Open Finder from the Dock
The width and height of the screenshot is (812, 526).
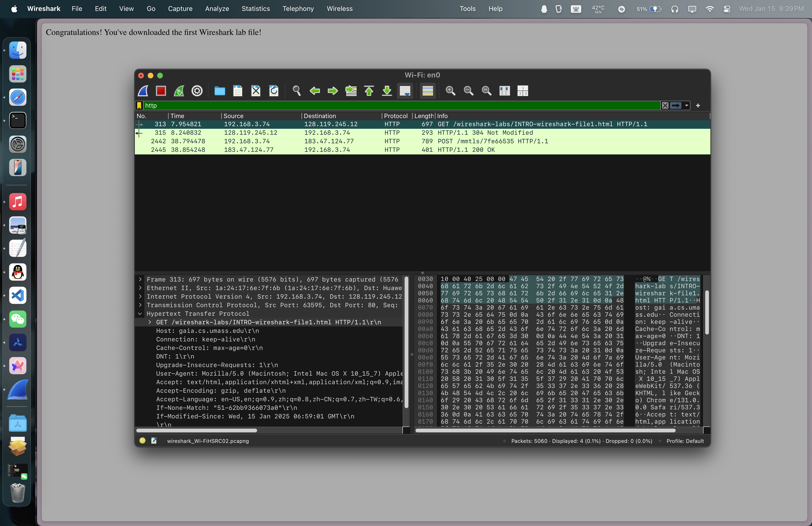18,51
